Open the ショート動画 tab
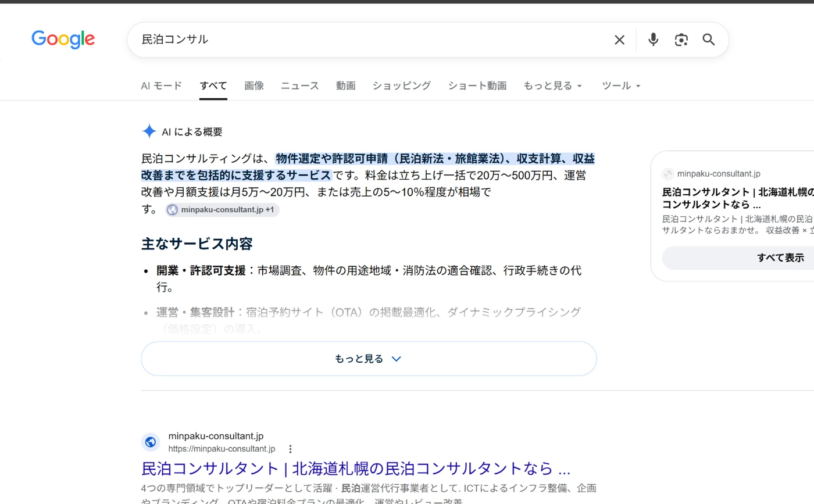Viewport: 814px width, 504px height. tap(477, 85)
